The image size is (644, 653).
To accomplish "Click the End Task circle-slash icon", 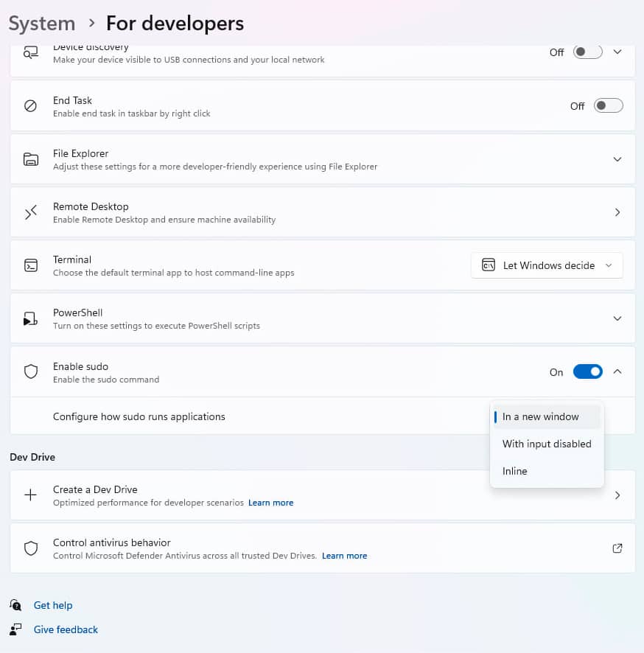I will coord(30,106).
